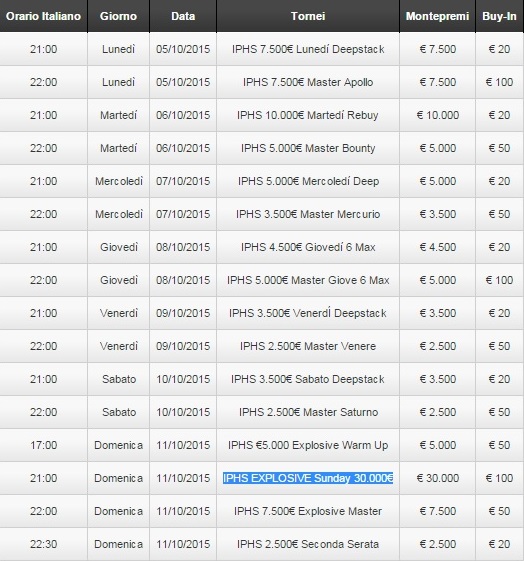Click Sabato day in Master Saturno row
524x561 pixels.
(118, 412)
